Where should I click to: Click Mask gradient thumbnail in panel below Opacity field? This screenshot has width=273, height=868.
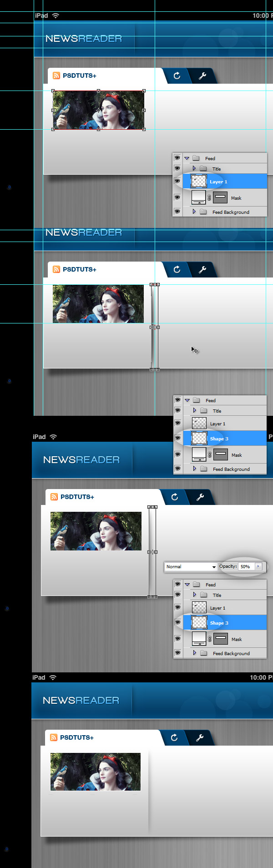199,639
